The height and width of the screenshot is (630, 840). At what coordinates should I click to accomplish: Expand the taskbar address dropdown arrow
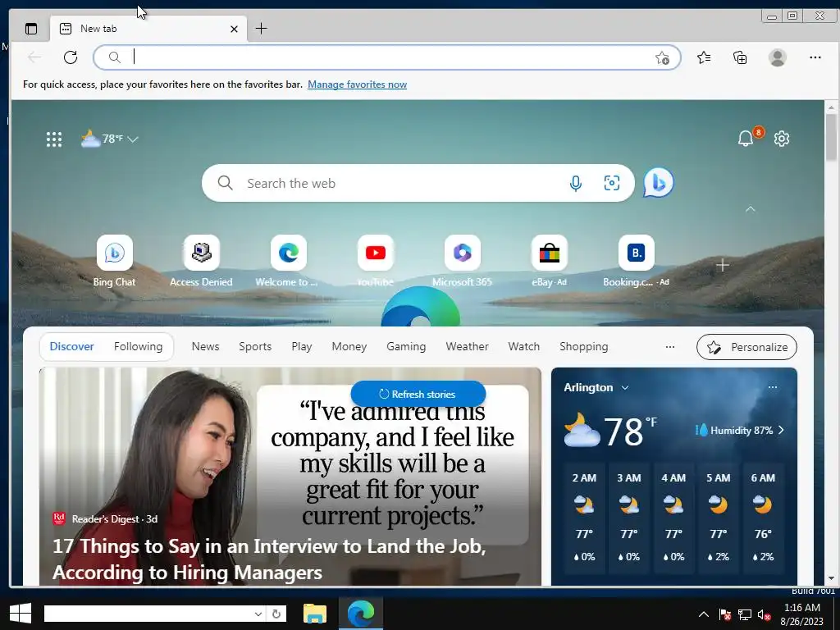[258, 614]
